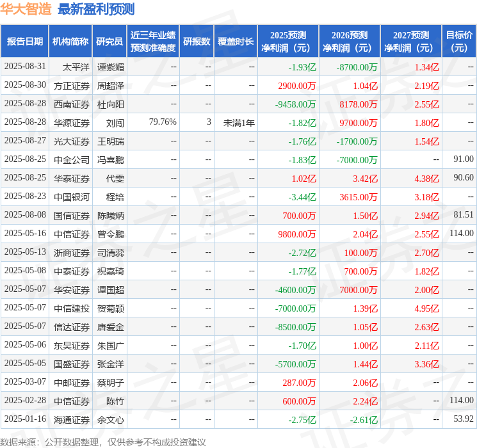The height and width of the screenshot is (448, 477).
Task: Select the 浙商证券 institution cell
Action: (72, 253)
